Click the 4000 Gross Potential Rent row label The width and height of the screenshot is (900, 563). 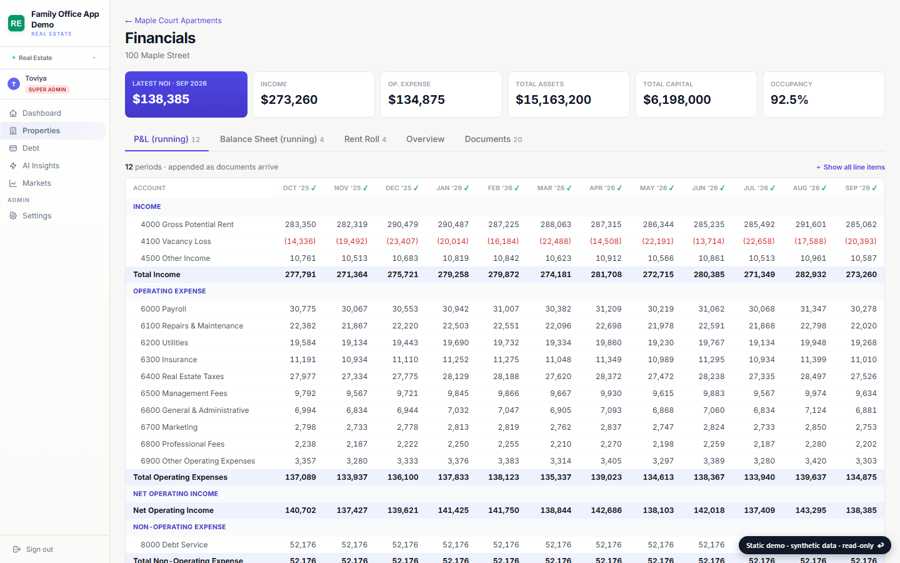187,224
